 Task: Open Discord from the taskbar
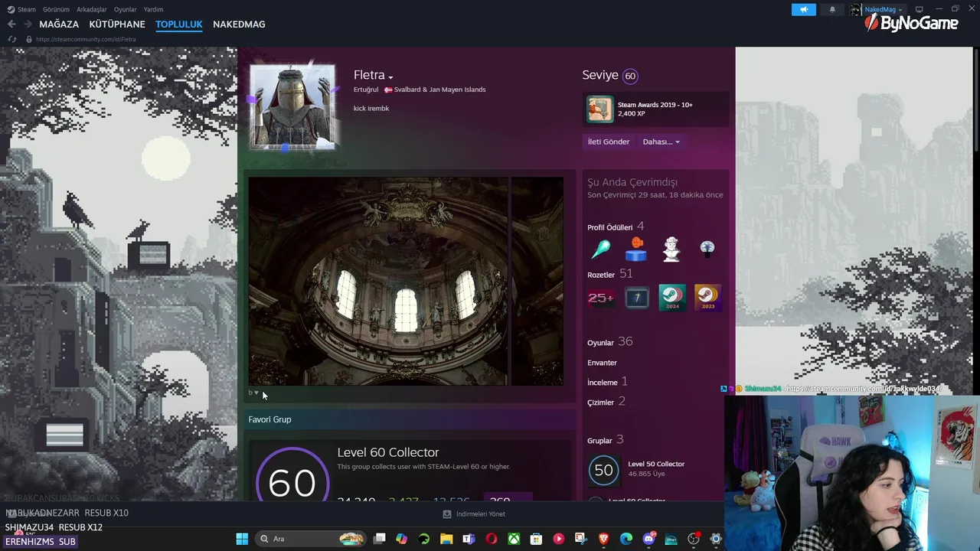pyautogui.click(x=649, y=539)
